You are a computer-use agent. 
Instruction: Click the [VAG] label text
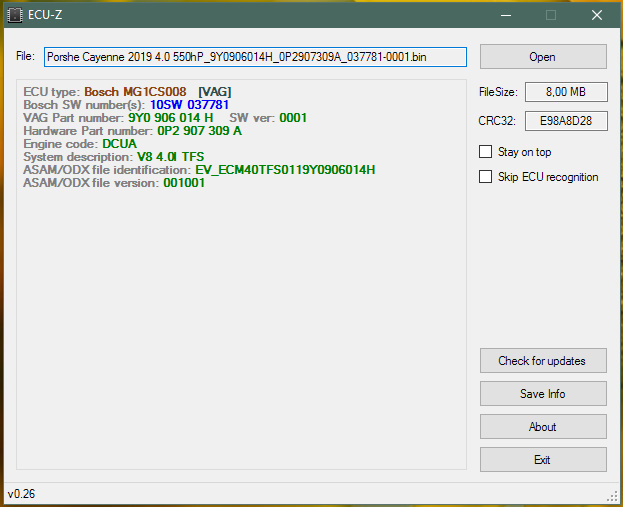pyautogui.click(x=215, y=92)
